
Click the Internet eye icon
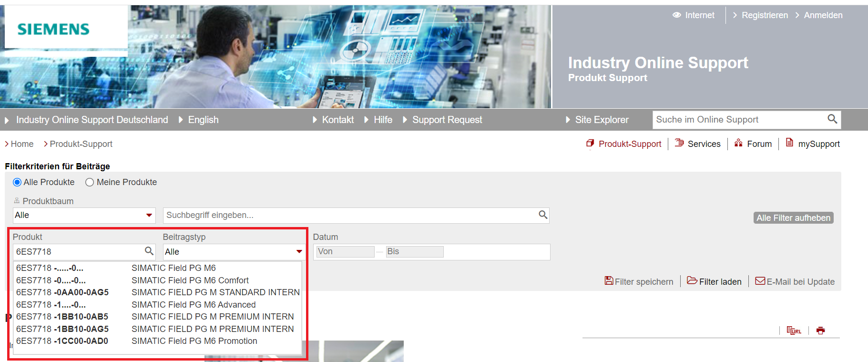tap(676, 15)
